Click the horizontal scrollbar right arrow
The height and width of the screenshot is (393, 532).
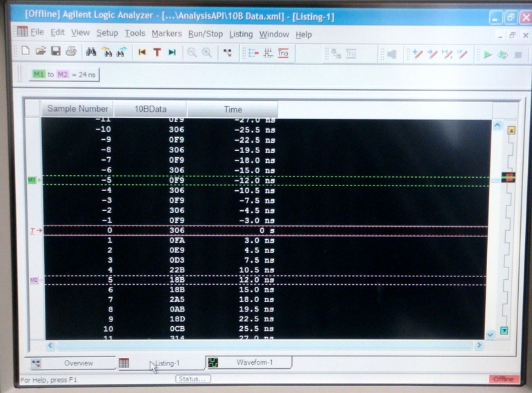pyautogui.click(x=479, y=345)
